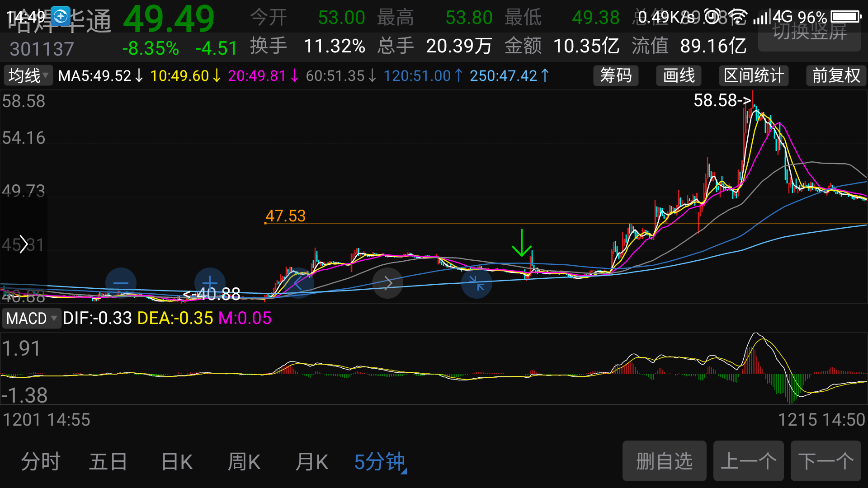Tap the scroll chart right arrow icon
This screenshot has width=868, height=488.
(387, 283)
